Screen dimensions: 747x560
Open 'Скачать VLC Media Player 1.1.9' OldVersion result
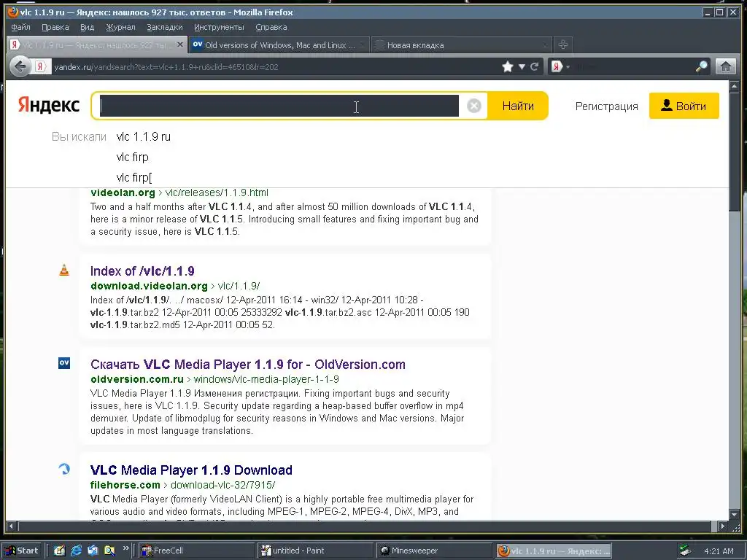248,365
